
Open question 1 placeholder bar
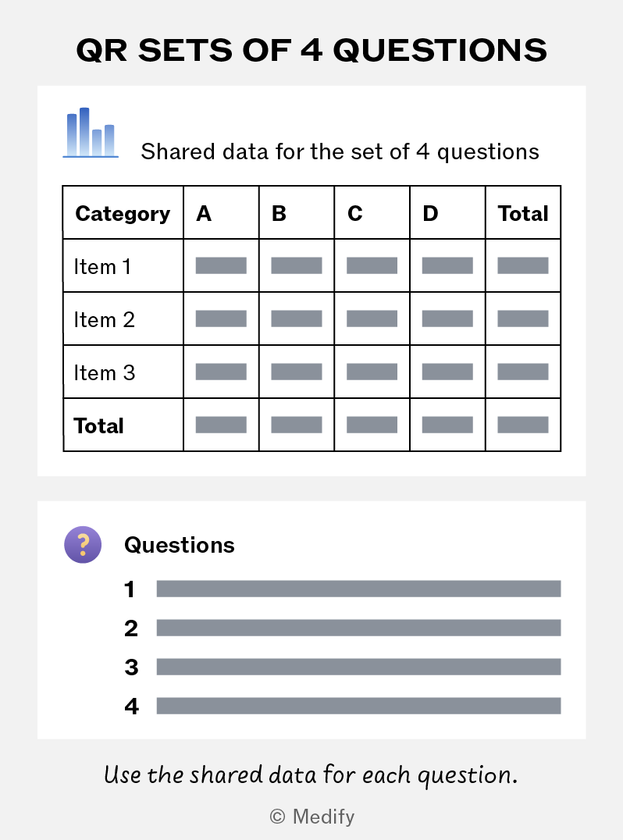[x=358, y=589]
